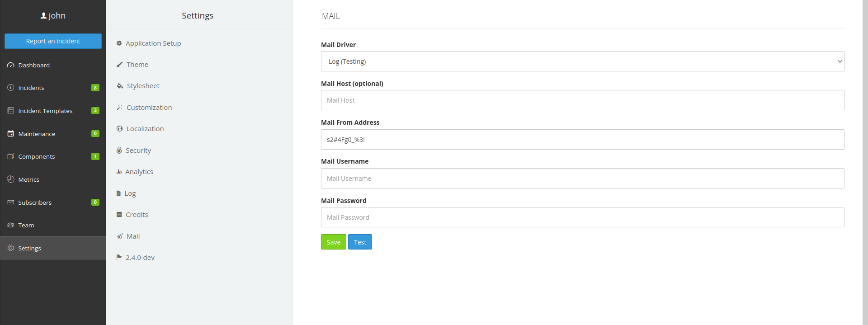Click the Incidents info icon
The height and width of the screenshot is (325, 868).
tap(10, 88)
